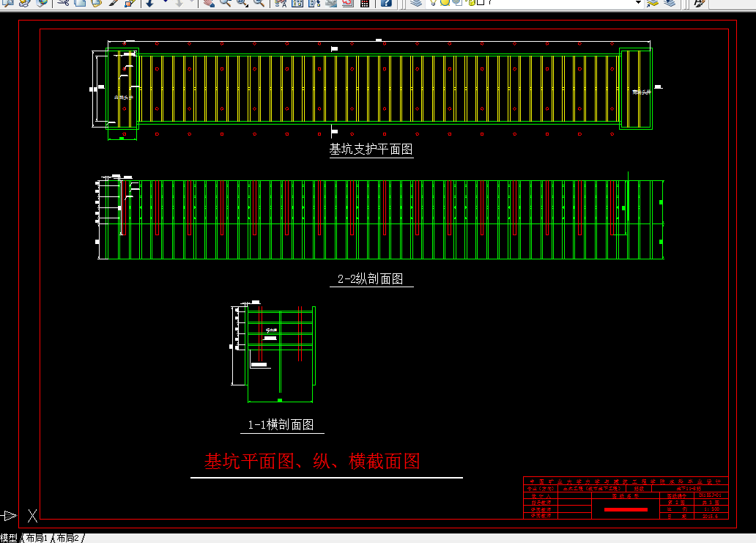This screenshot has width=756, height=543.
Task: Open the Text Style icon
Action: 699,2
